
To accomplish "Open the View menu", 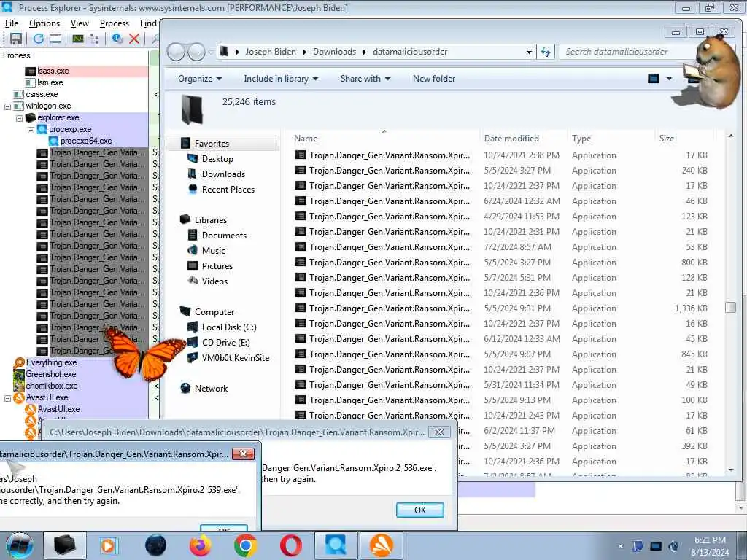I will 80,23.
